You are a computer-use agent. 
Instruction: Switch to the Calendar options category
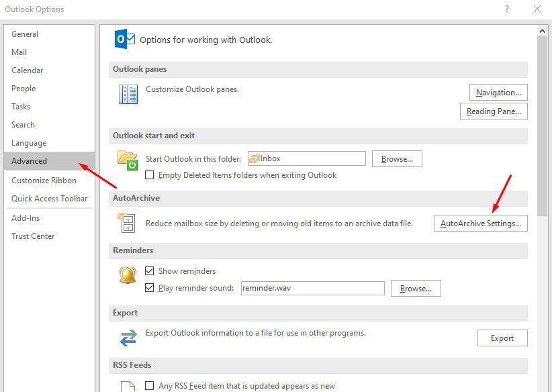coord(27,70)
